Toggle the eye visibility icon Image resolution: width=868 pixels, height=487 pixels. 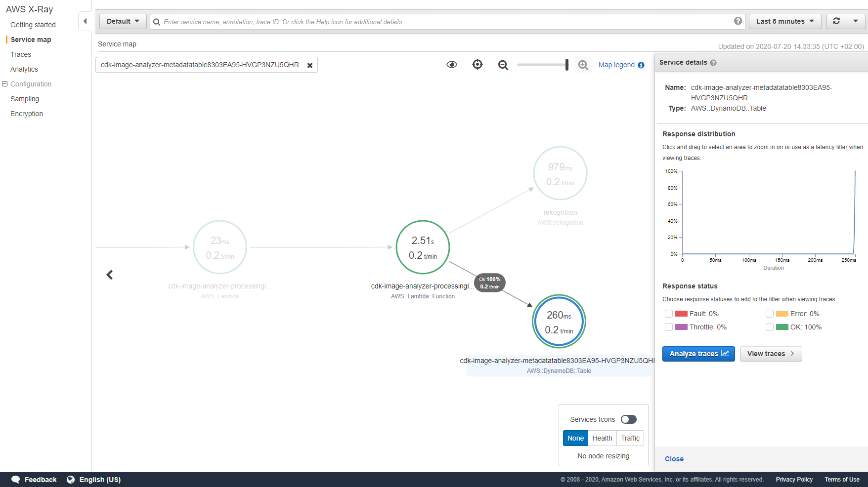tap(452, 65)
